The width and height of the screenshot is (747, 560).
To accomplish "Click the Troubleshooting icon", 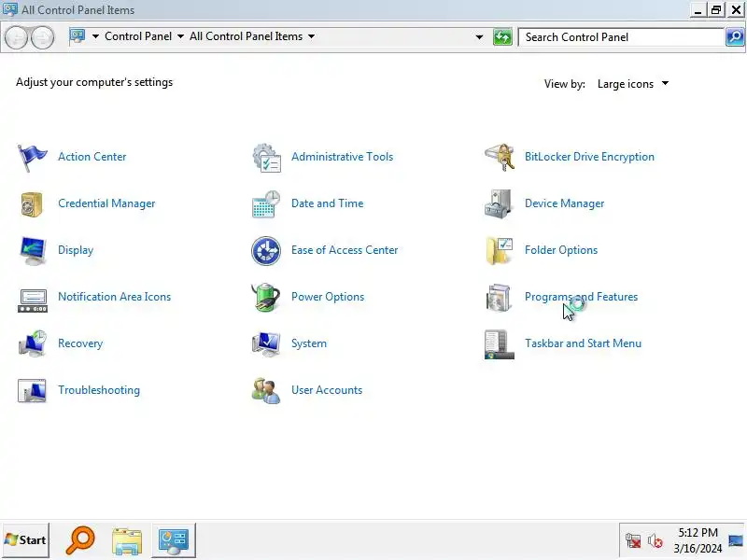I will (x=32, y=390).
